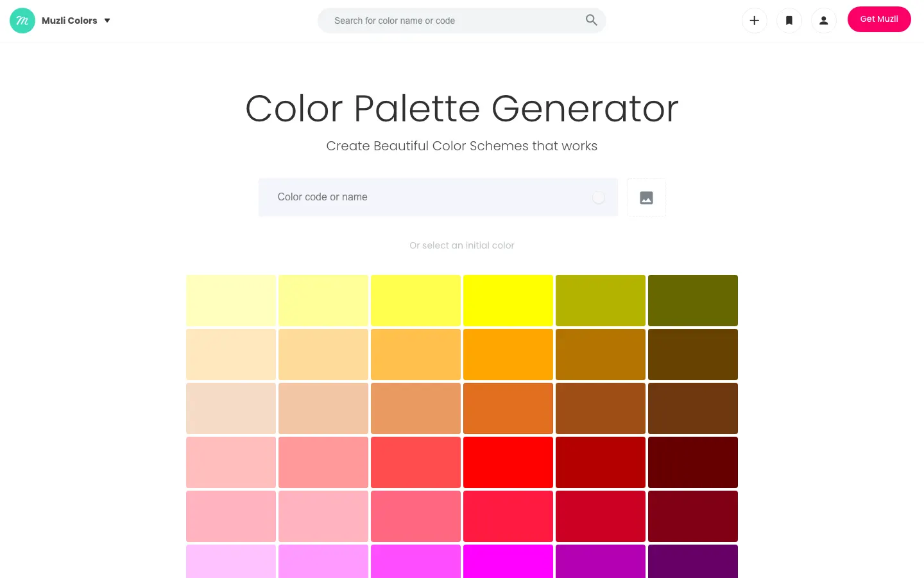The width and height of the screenshot is (924, 578).
Task: Focus the Color code or name field
Action: point(424,197)
